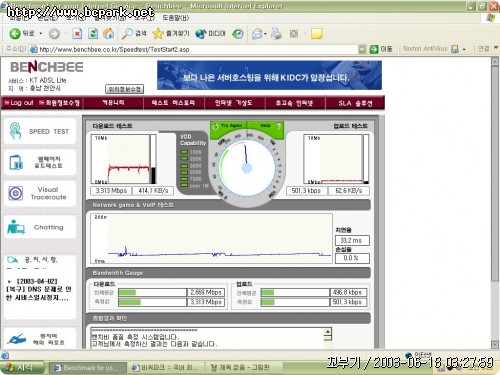This screenshot has height=375, width=500.
Task: Open the Search magnifier toolbar button
Action: pyautogui.click(x=134, y=33)
